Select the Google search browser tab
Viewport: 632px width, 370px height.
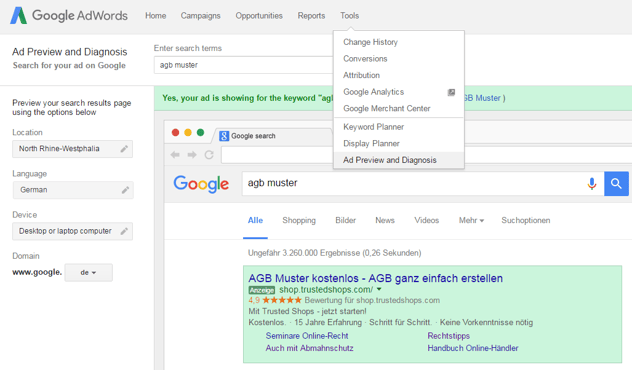(272, 136)
